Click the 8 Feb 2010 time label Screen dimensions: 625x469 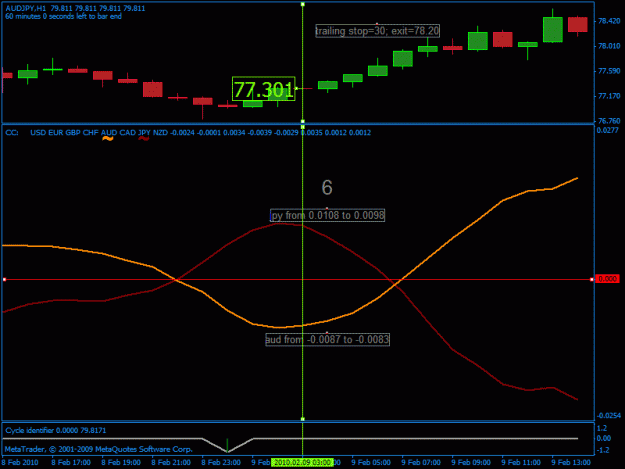point(20,462)
